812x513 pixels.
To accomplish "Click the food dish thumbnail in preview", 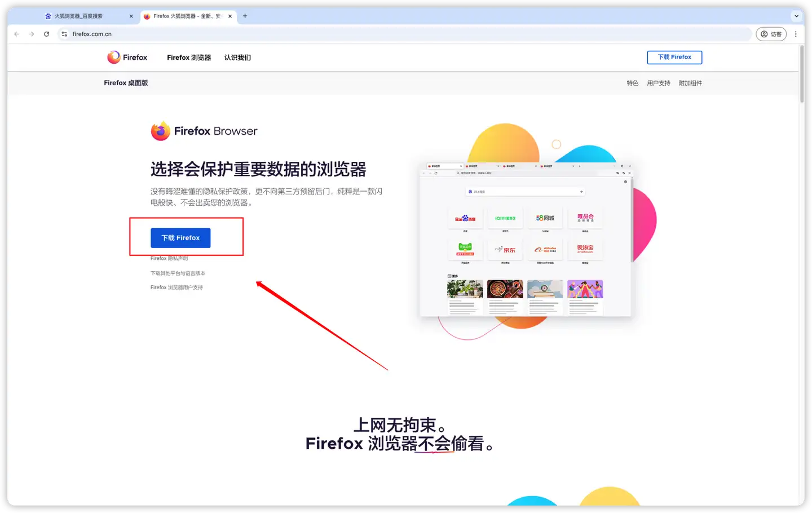I will 505,289.
